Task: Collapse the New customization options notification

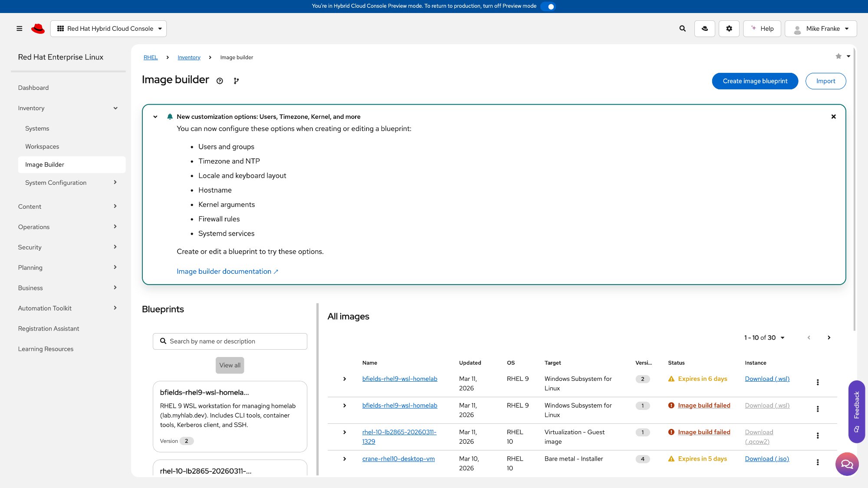Action: tap(155, 116)
